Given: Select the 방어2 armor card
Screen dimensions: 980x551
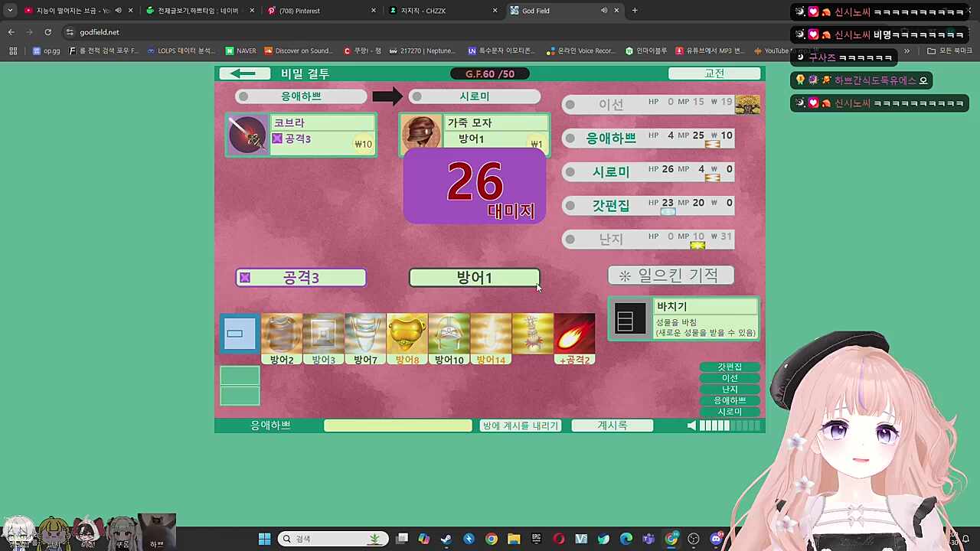Looking at the screenshot, I should point(282,339).
